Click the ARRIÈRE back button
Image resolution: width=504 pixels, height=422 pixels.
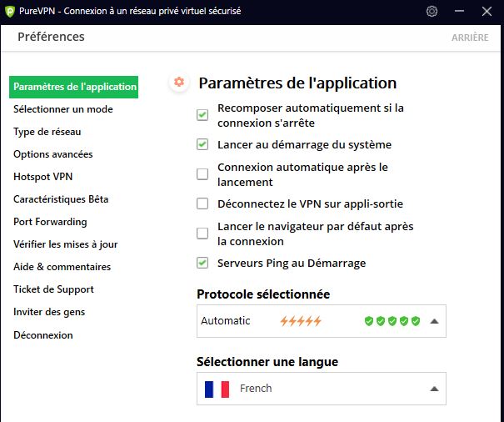[470, 38]
